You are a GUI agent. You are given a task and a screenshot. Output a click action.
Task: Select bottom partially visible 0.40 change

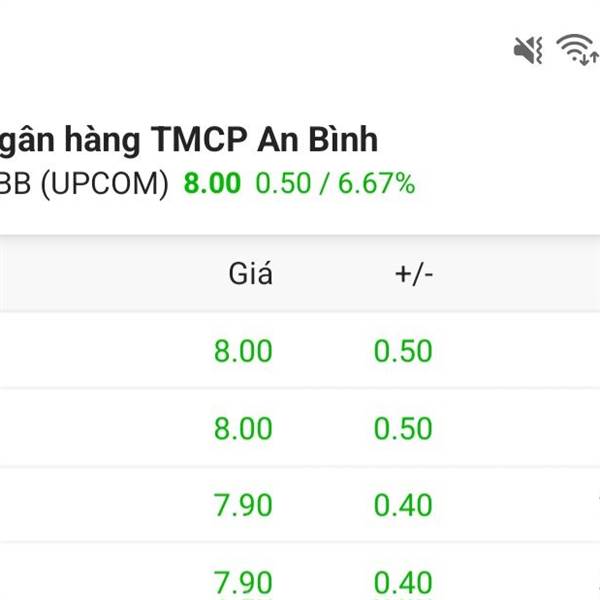(x=403, y=584)
